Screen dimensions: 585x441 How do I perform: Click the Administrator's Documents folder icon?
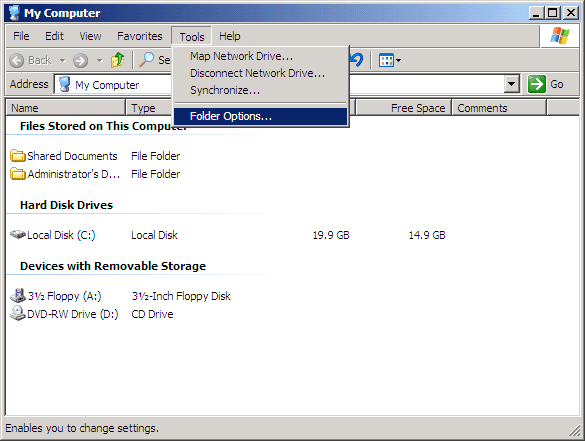(x=18, y=173)
